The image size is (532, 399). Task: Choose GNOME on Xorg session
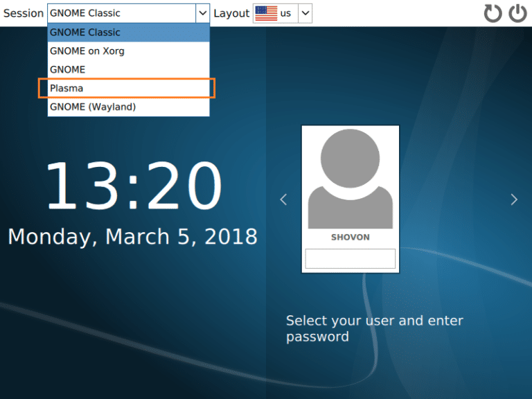pyautogui.click(x=129, y=51)
